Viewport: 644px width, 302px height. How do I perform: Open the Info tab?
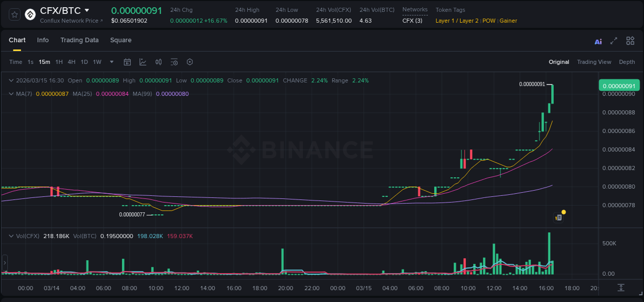tap(43, 40)
